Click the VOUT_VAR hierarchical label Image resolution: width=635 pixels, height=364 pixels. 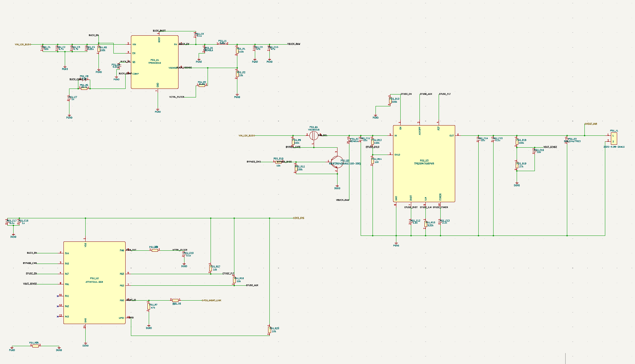[x=591, y=124]
